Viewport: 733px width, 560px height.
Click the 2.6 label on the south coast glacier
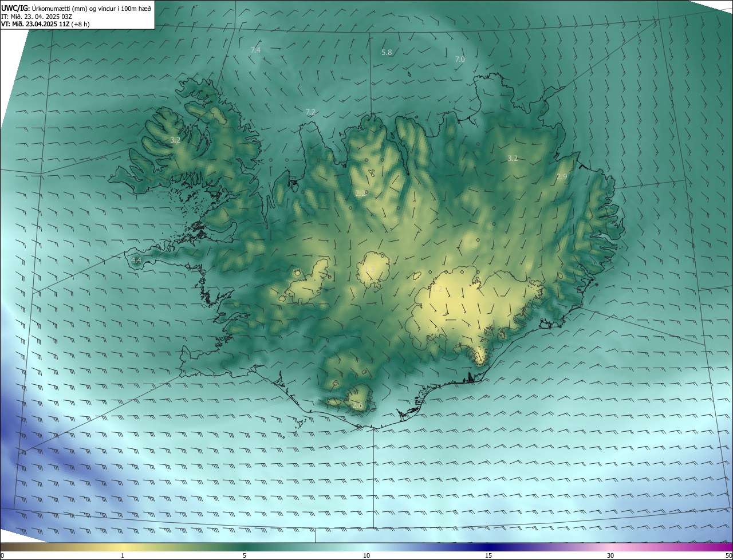tap(357, 405)
